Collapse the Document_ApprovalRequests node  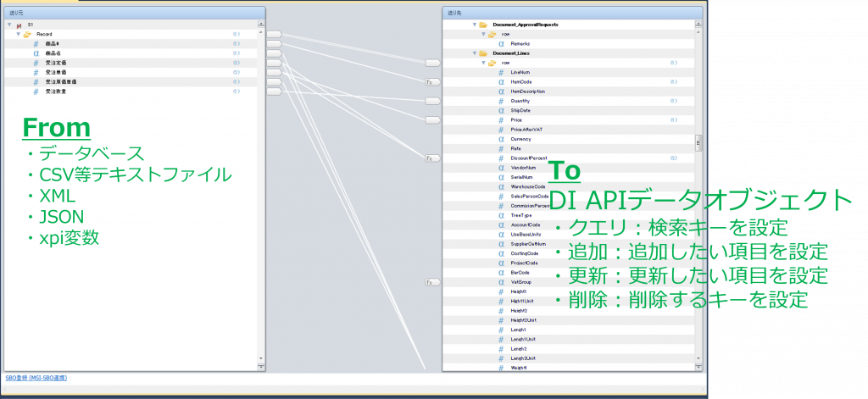tap(474, 25)
